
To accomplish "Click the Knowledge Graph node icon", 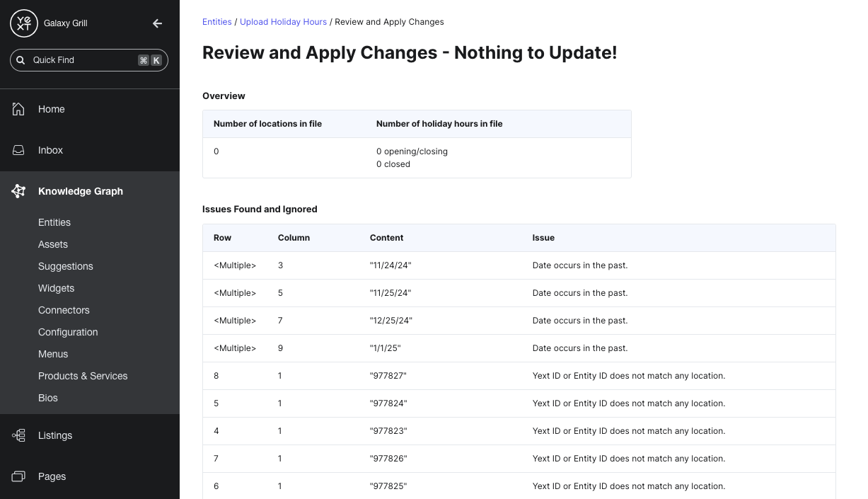I will point(18,191).
